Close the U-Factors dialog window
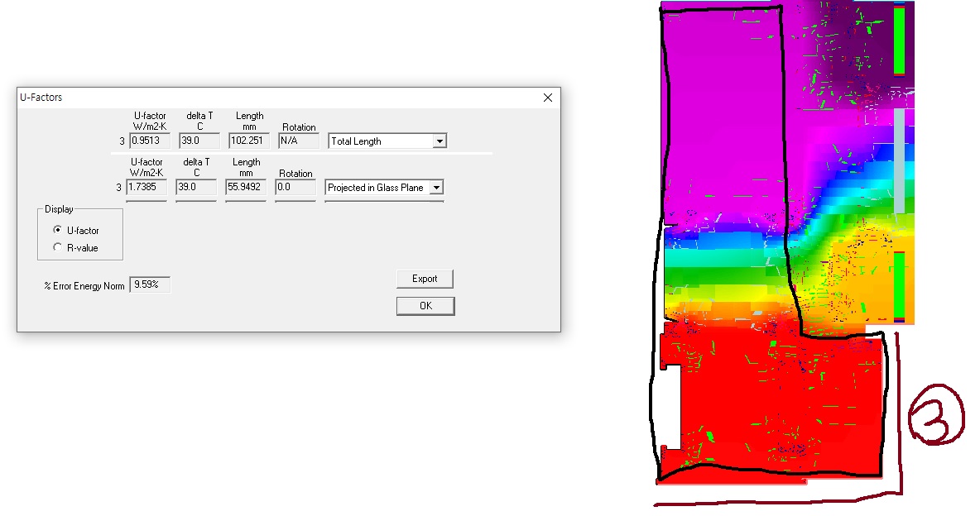 tap(547, 98)
